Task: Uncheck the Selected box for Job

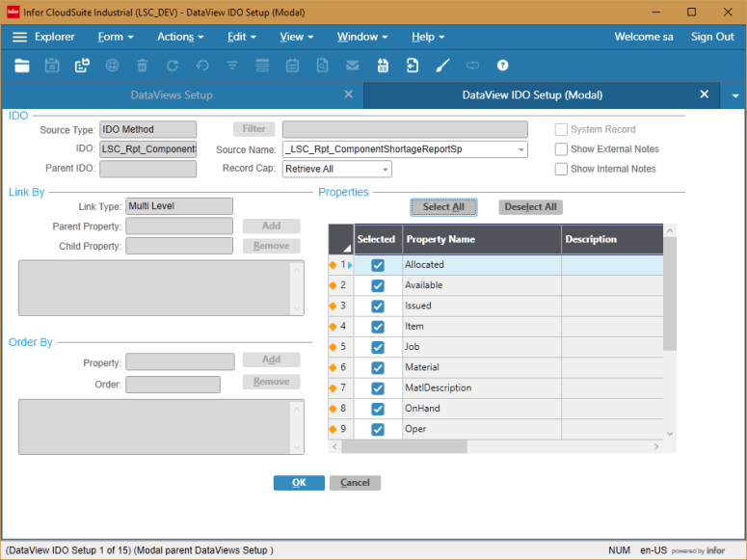Action: pyautogui.click(x=378, y=347)
